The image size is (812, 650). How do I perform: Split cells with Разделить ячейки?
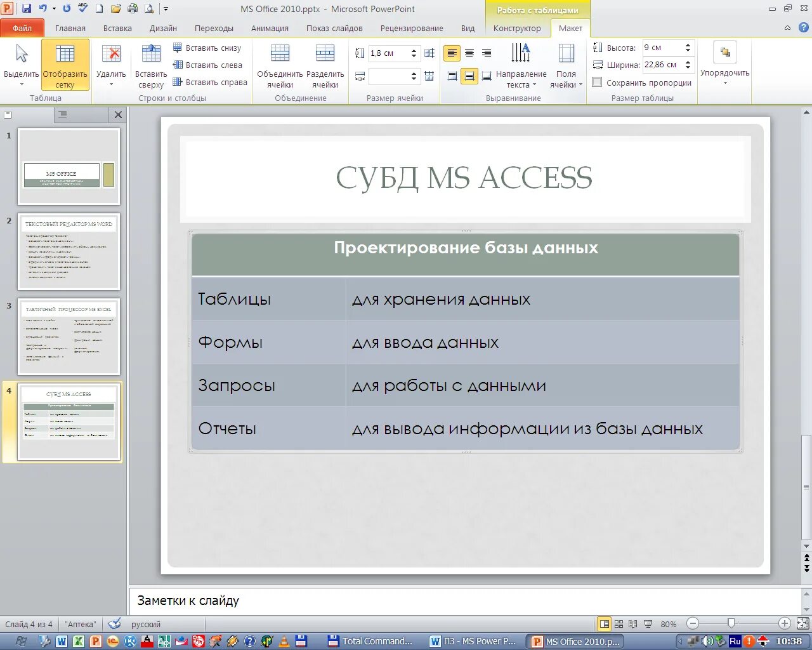[x=325, y=65]
